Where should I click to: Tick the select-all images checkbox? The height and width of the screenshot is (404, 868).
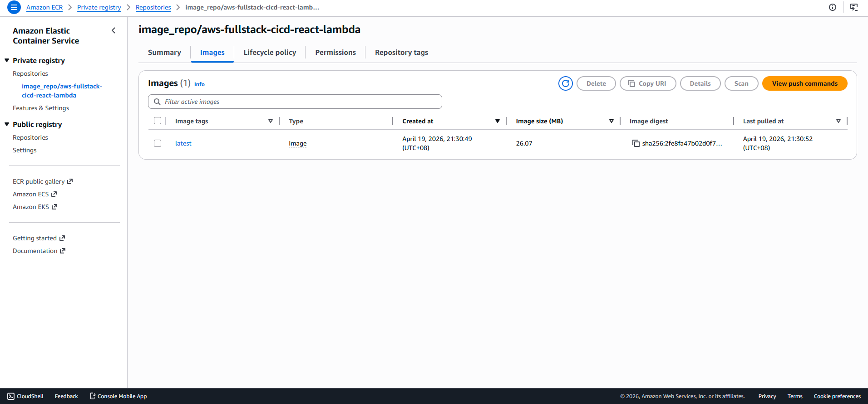pos(158,121)
